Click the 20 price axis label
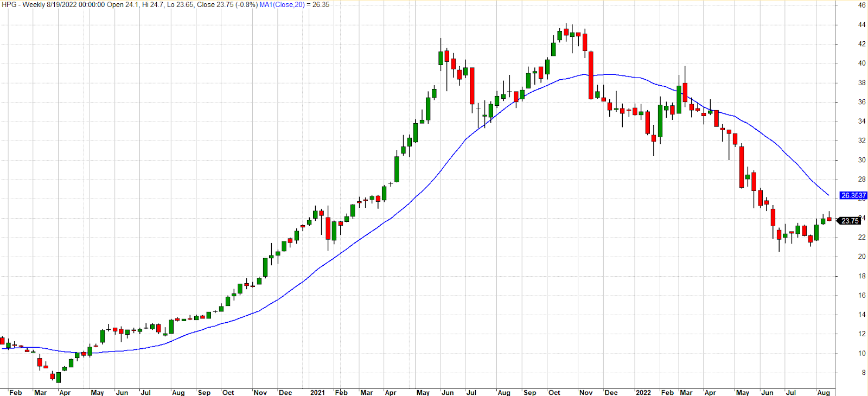The image size is (868, 396). tap(862, 257)
